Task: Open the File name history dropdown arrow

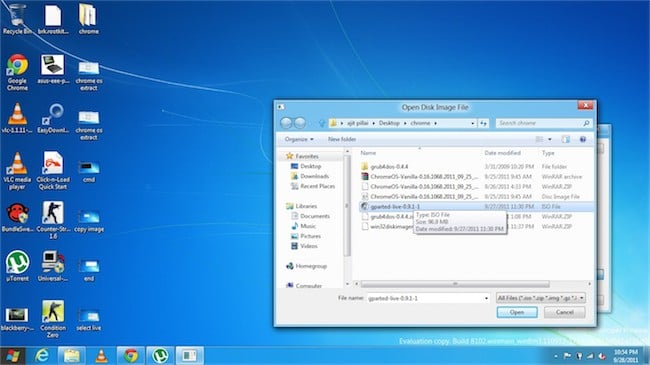Action: (x=486, y=298)
